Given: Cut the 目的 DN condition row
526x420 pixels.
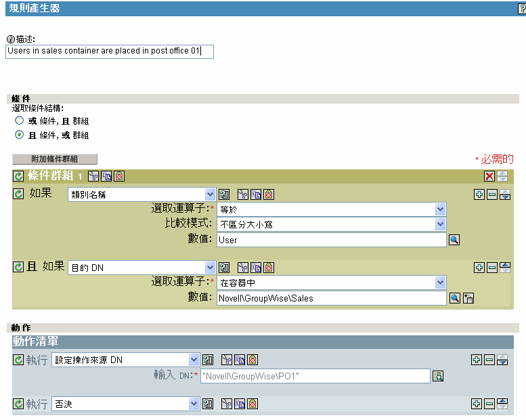Looking at the screenshot, I should tap(243, 268).
